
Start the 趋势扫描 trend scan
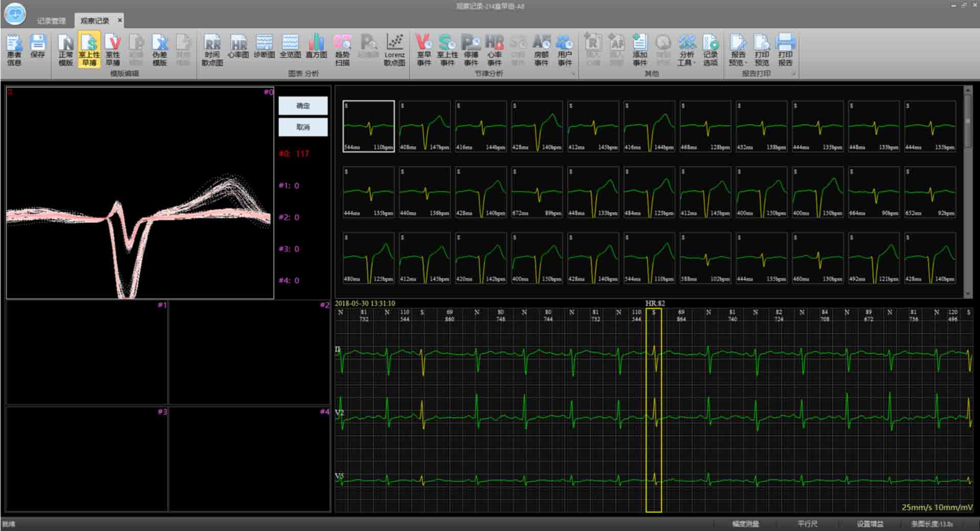click(342, 50)
